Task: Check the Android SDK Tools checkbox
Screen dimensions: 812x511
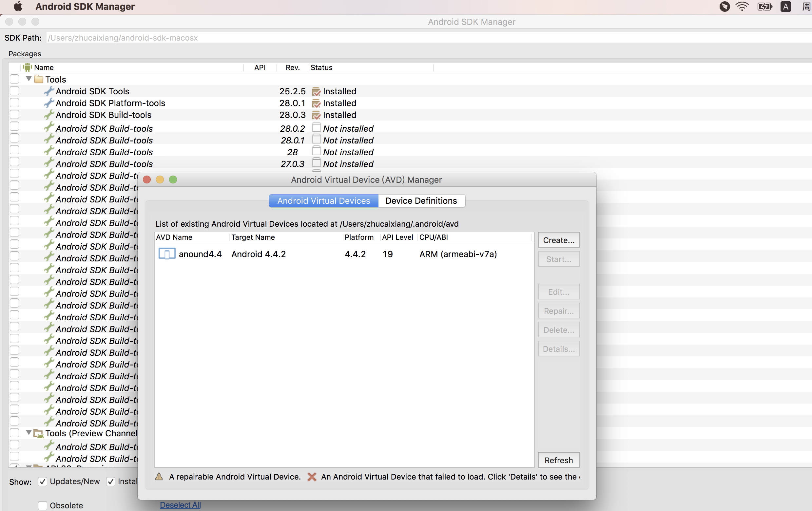Action: coord(14,91)
